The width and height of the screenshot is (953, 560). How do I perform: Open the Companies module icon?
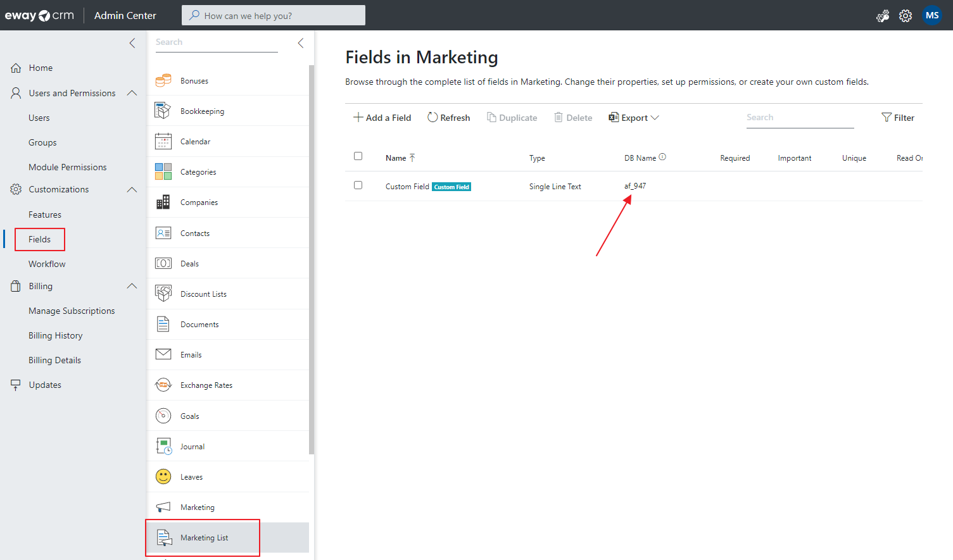click(x=163, y=202)
